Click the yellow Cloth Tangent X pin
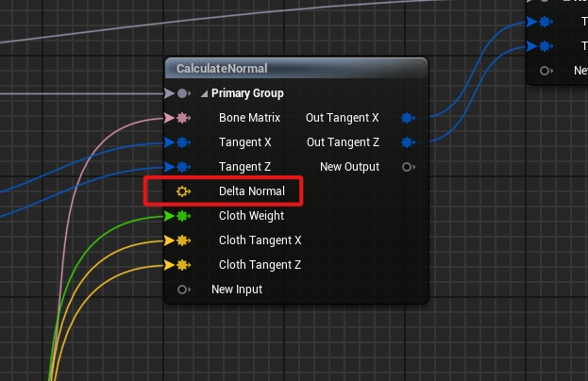Viewport: 588px width, 381px height. [182, 240]
